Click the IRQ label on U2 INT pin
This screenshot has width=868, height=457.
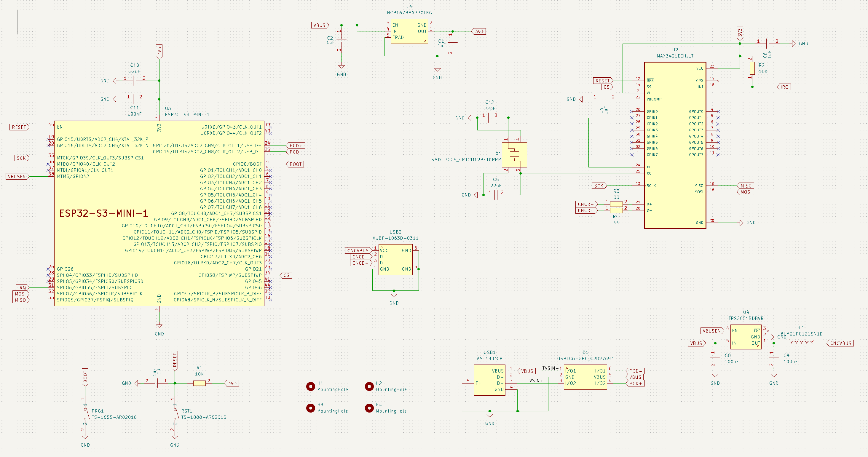pos(784,87)
